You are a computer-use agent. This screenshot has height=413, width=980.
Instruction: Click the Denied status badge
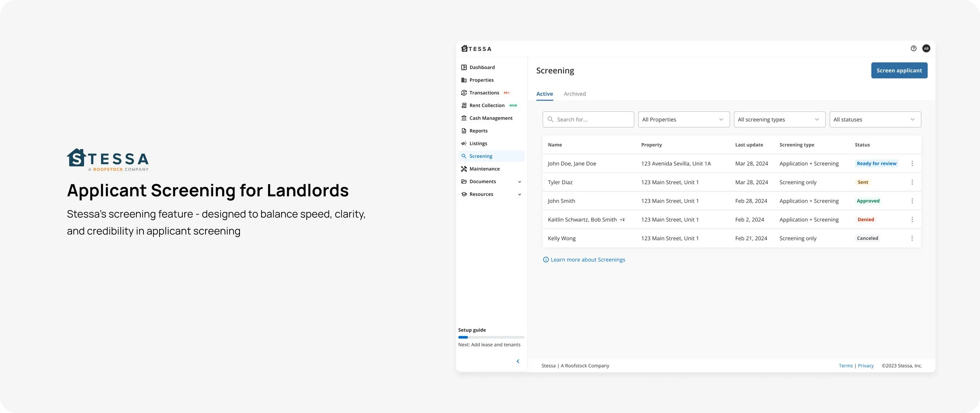coord(866,220)
